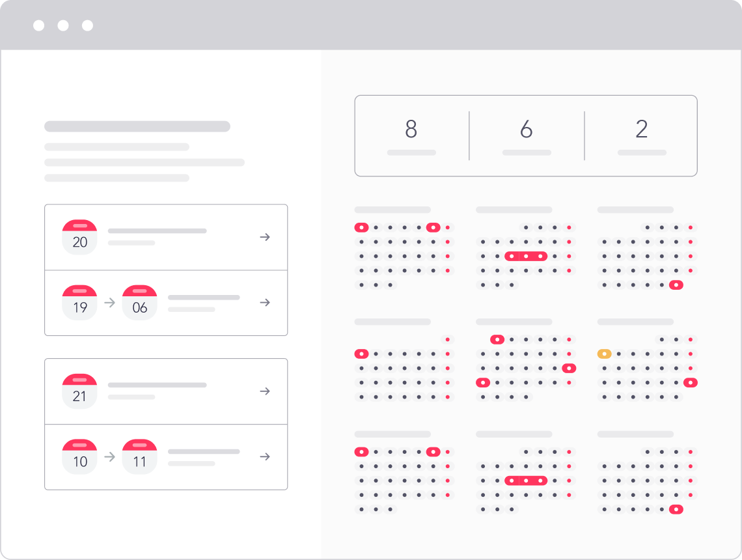This screenshot has width=742, height=560.
Task: Click the highlighted red day in bottom-right month
Action: [676, 509]
